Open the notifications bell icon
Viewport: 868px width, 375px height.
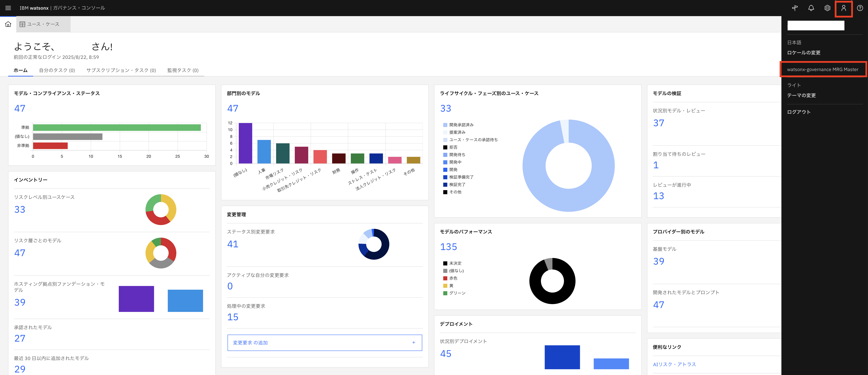(x=811, y=8)
